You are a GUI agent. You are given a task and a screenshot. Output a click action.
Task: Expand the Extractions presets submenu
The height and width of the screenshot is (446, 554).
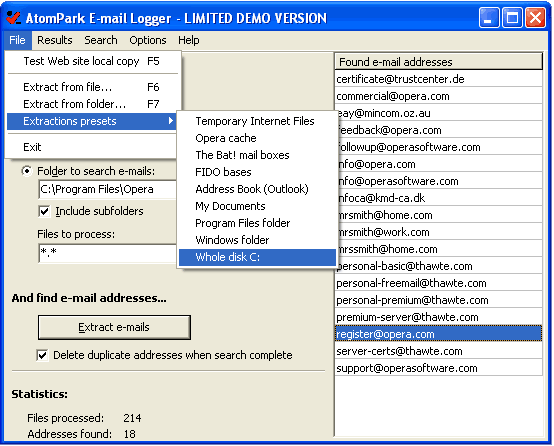92,121
